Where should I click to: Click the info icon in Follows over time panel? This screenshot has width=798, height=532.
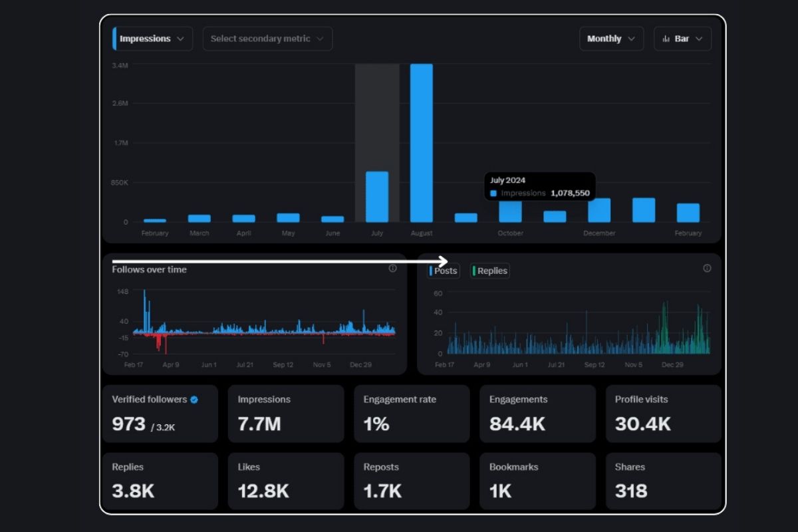pos(392,269)
